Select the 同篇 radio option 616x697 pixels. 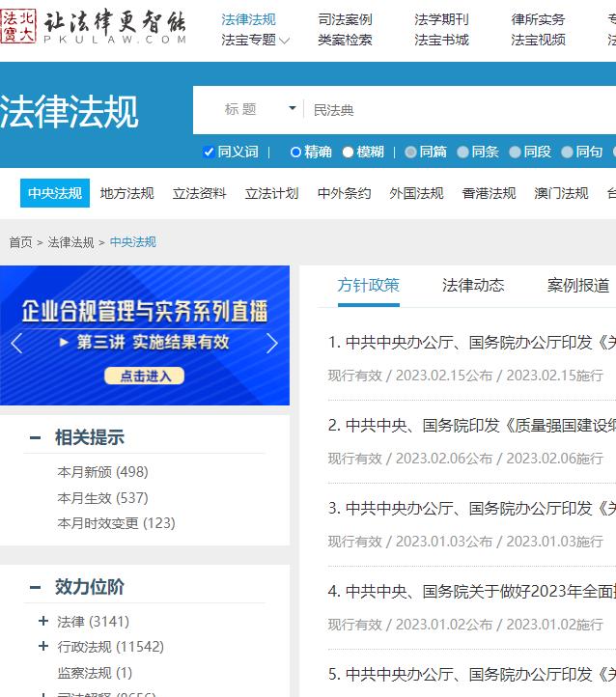click(x=410, y=152)
